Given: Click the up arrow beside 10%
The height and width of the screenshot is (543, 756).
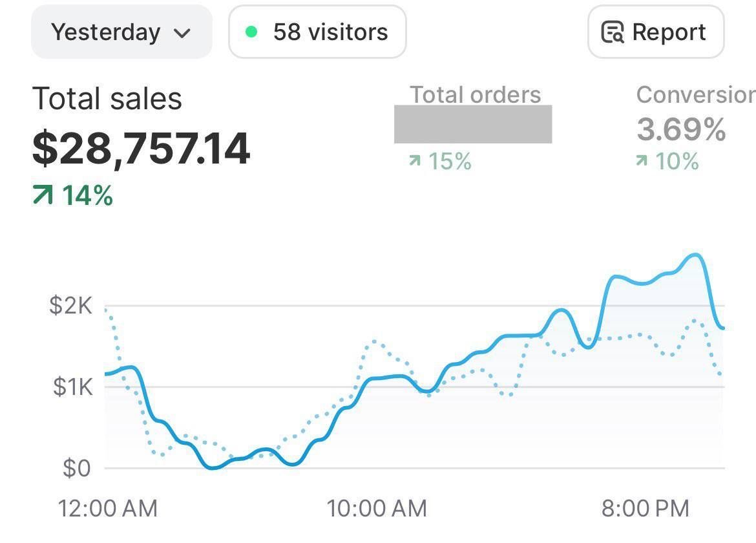Looking at the screenshot, I should point(642,161).
